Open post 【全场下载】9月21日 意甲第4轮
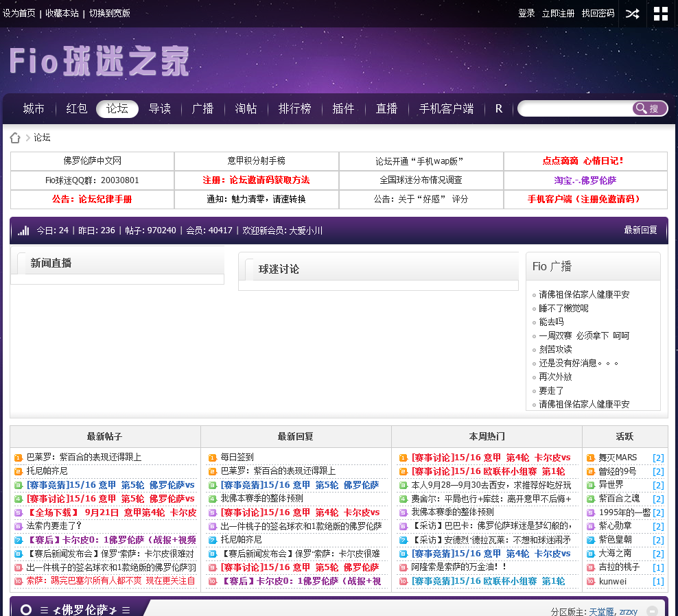The image size is (678, 616). coord(112,512)
